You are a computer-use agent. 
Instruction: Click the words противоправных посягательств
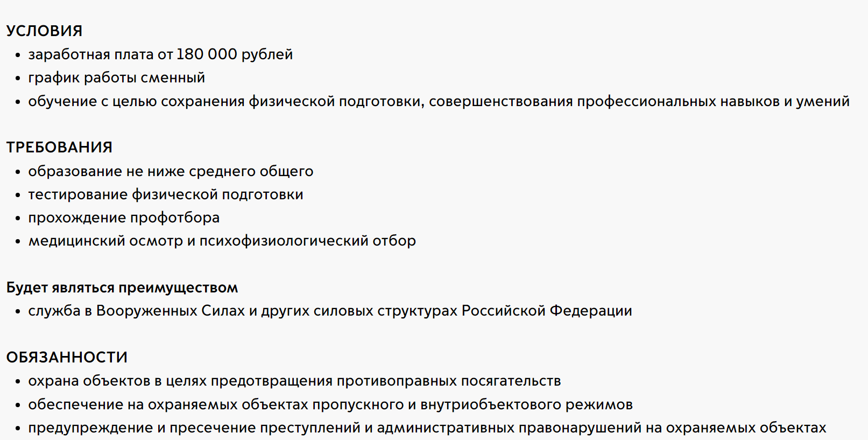coord(449,381)
